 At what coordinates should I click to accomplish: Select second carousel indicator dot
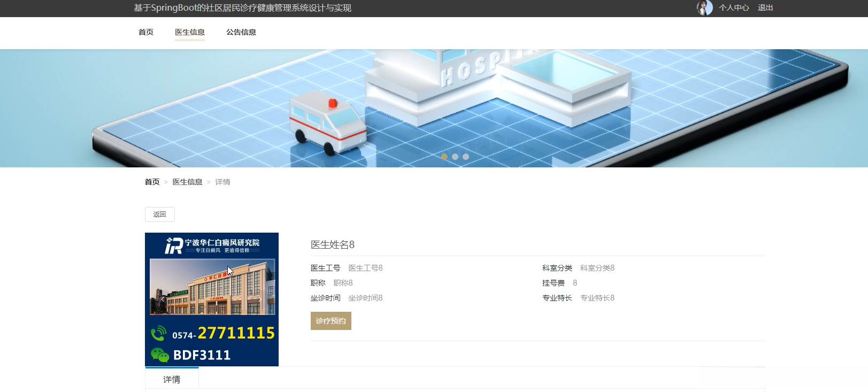[x=455, y=157]
